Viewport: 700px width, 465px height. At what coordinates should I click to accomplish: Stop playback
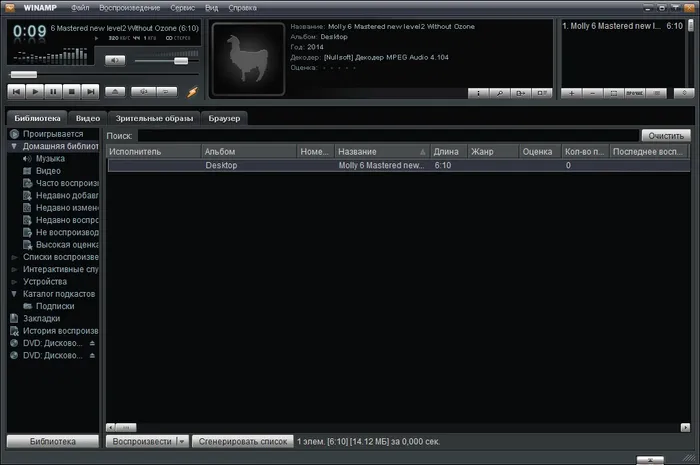[x=71, y=91]
